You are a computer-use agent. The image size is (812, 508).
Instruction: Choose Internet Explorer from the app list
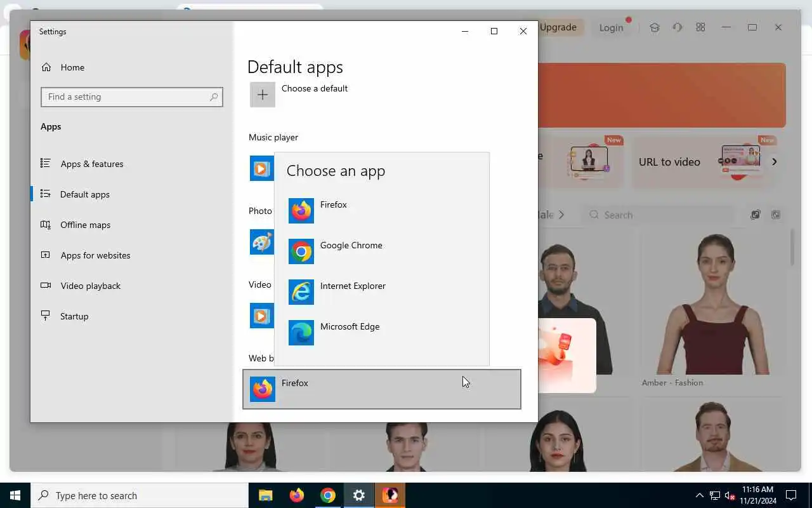point(382,292)
